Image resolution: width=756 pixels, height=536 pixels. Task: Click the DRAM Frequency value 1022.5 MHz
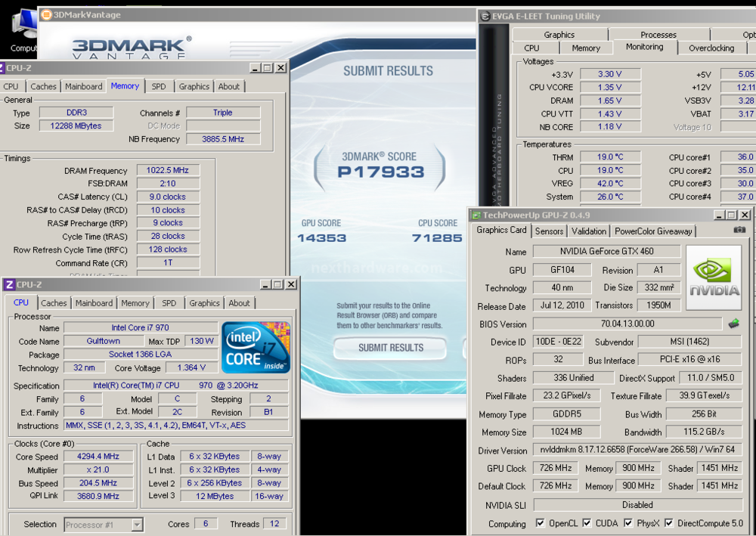[168, 170]
